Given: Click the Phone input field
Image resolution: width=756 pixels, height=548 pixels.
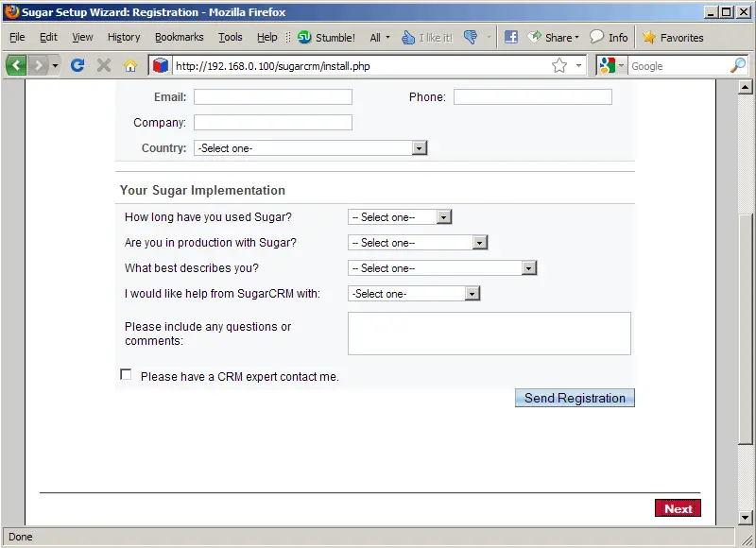Looking at the screenshot, I should pos(533,96).
